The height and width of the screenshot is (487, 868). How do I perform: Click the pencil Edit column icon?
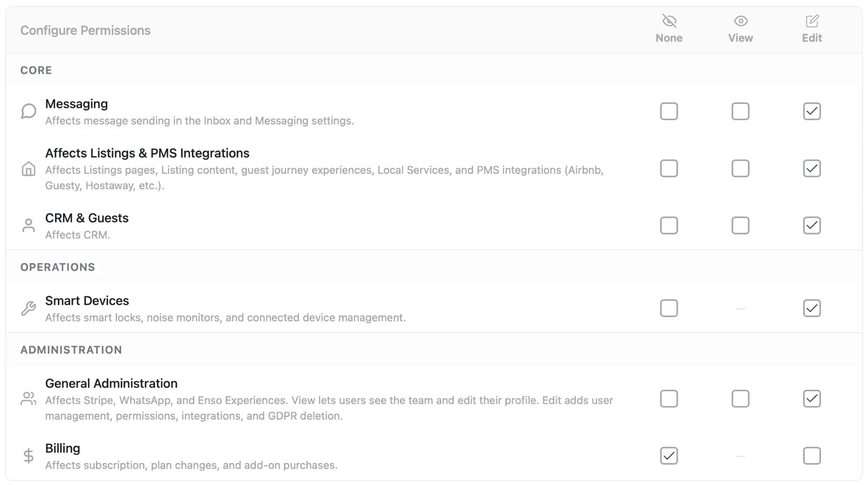(x=812, y=21)
